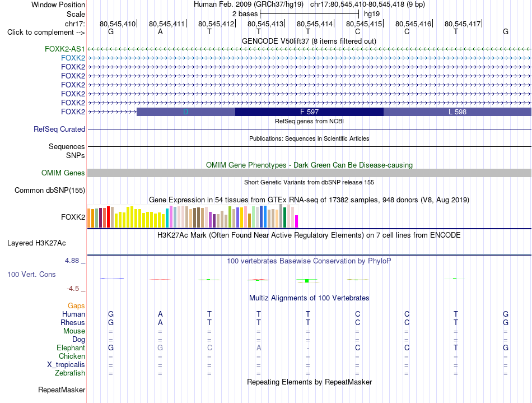532x403 pixels.
Task: Click the -4.5 PhyloP lower limit
Action: tap(73, 289)
